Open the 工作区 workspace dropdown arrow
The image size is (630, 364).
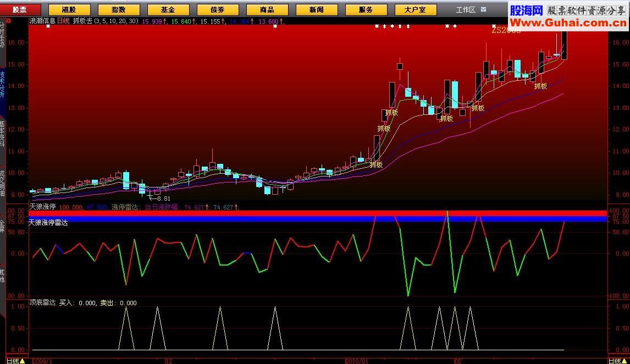(x=483, y=9)
